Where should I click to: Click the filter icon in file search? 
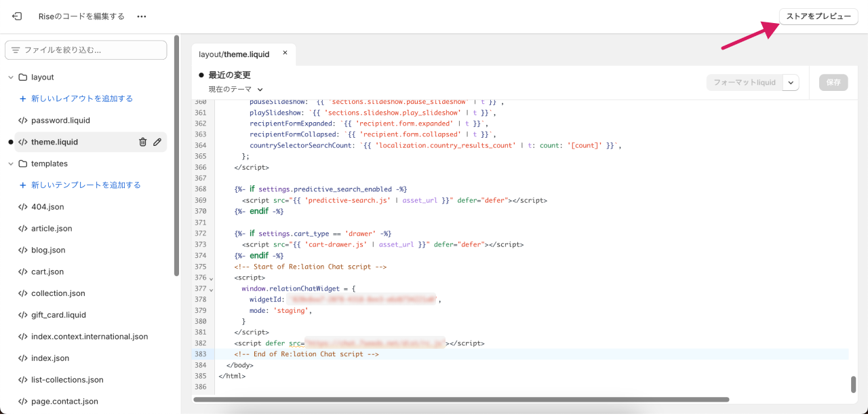16,50
